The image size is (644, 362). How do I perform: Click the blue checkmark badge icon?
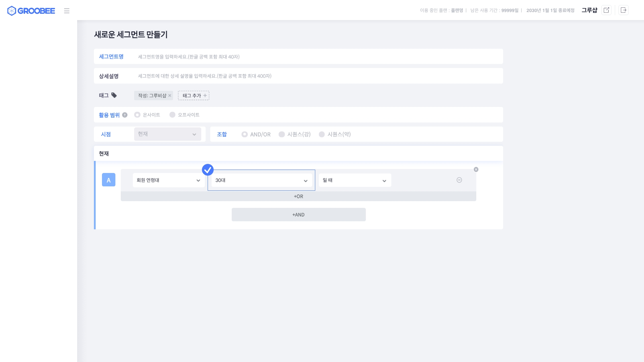pos(208,170)
